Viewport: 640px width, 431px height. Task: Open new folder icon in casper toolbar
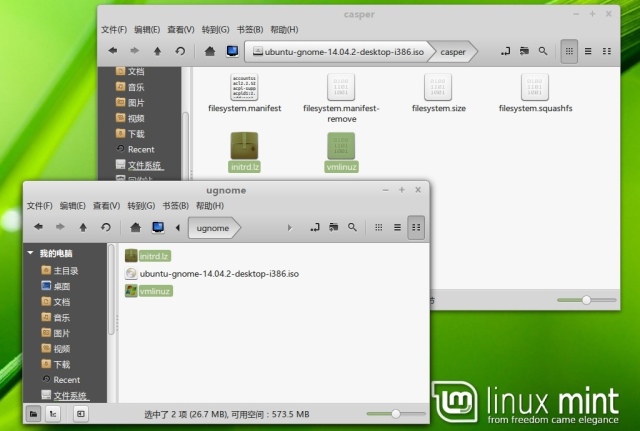click(x=524, y=51)
